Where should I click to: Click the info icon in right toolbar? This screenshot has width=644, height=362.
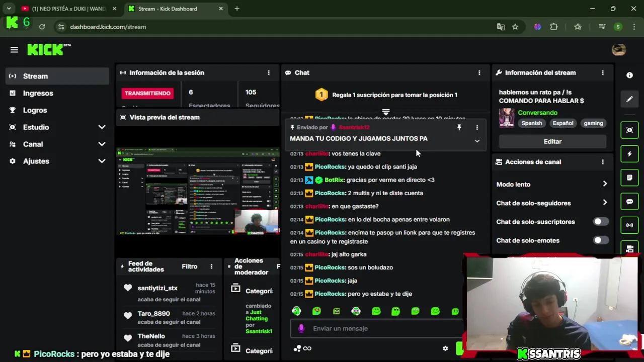click(x=629, y=75)
